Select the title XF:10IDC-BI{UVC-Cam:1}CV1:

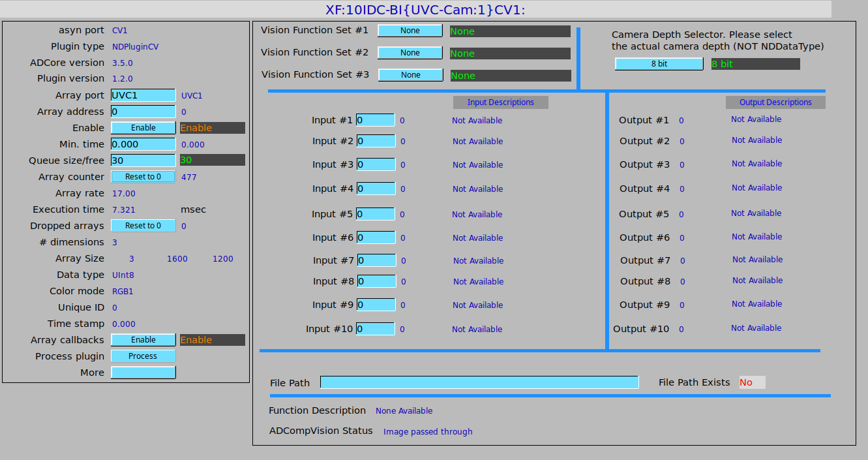[x=425, y=9]
